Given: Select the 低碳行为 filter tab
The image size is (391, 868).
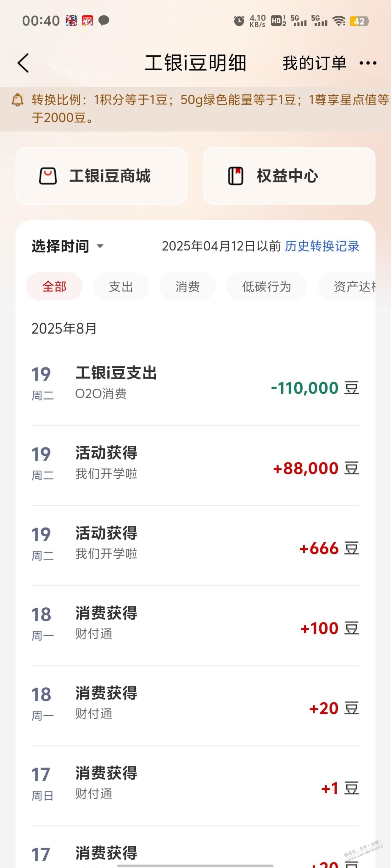Looking at the screenshot, I should pos(266,286).
